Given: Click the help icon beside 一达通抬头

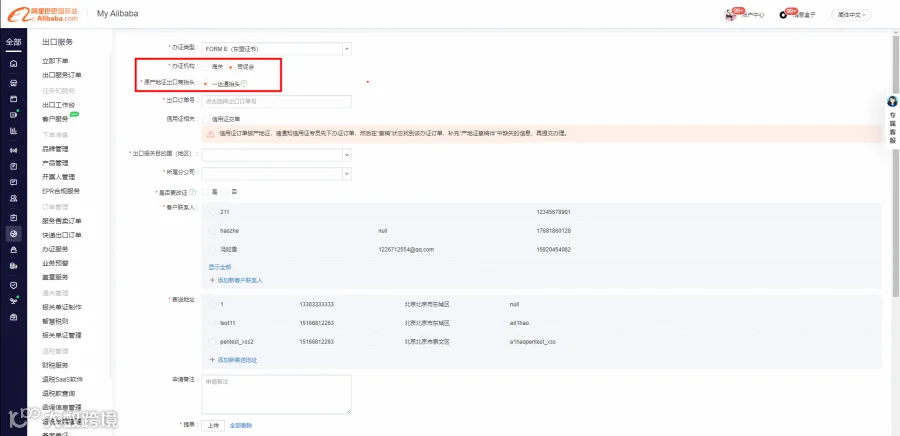Looking at the screenshot, I should (244, 84).
